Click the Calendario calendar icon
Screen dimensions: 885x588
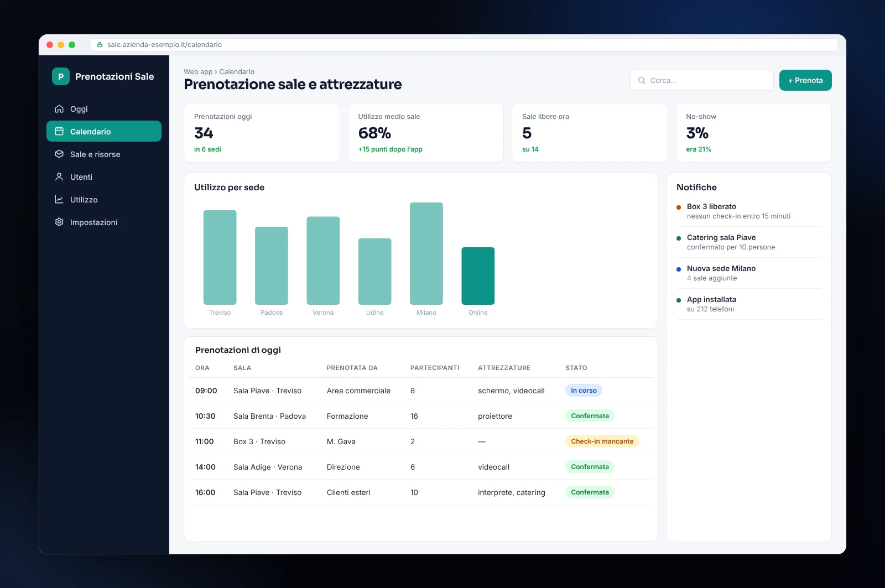pos(59,132)
